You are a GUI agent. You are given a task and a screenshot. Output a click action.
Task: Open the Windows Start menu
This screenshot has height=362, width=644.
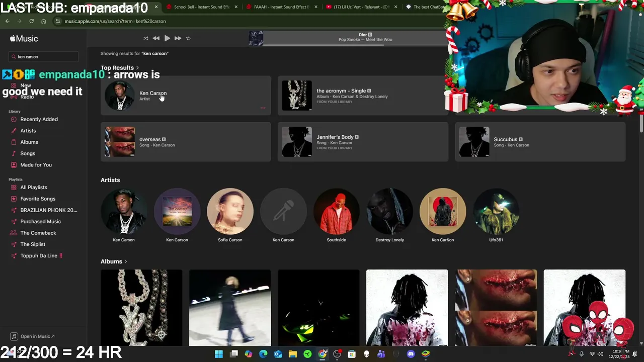click(x=219, y=354)
